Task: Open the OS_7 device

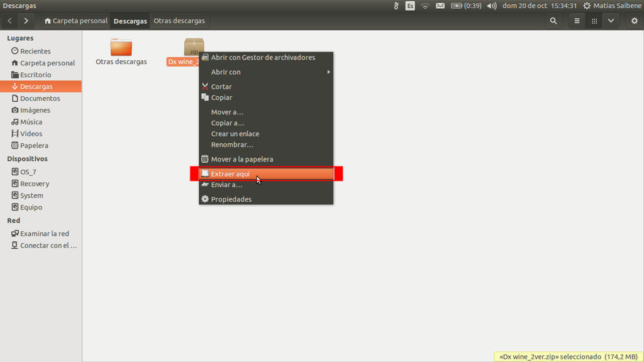Action: point(41,172)
